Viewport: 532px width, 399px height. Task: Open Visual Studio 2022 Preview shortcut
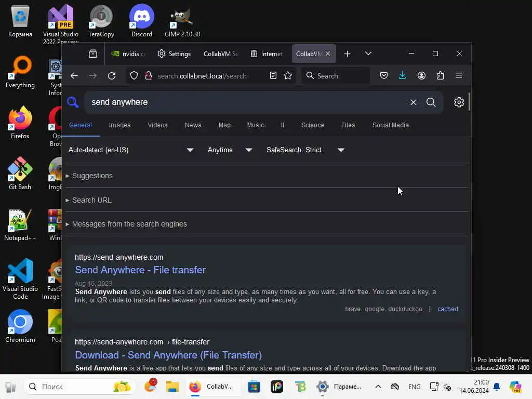(61, 24)
